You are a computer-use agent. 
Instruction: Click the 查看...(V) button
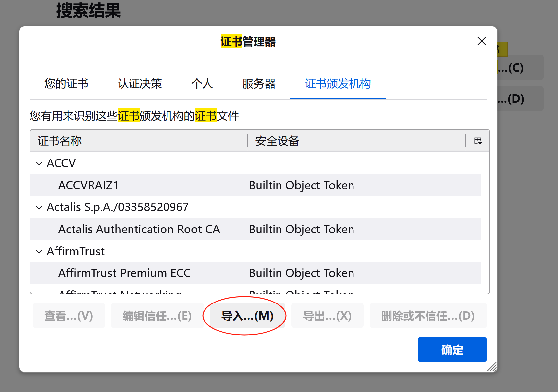click(x=69, y=315)
